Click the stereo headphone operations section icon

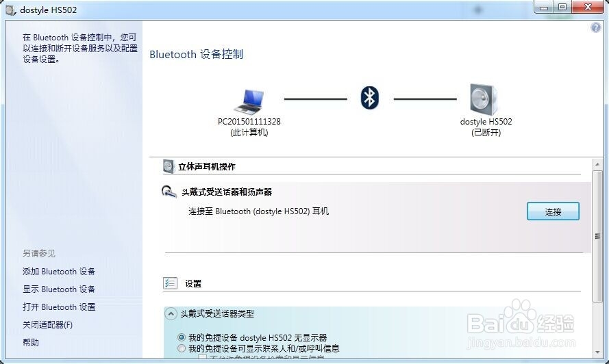click(168, 166)
